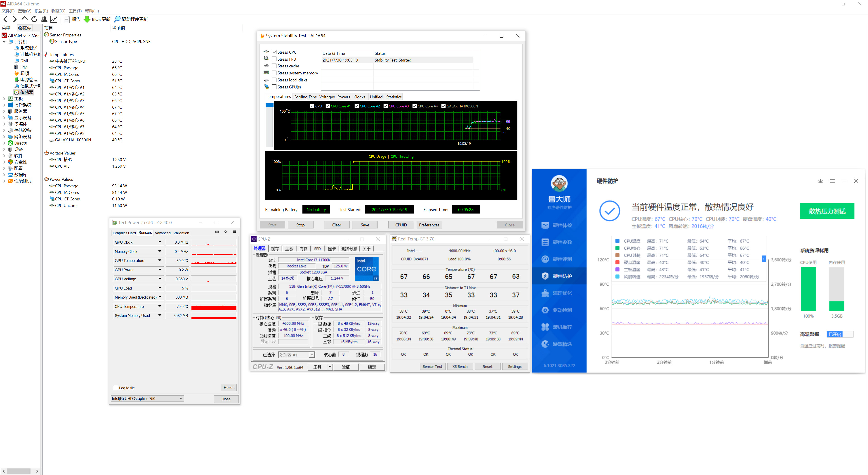This screenshot has width=868, height=475.
Task: Click the GPU-Z screenshot camera icon
Action: [217, 232]
